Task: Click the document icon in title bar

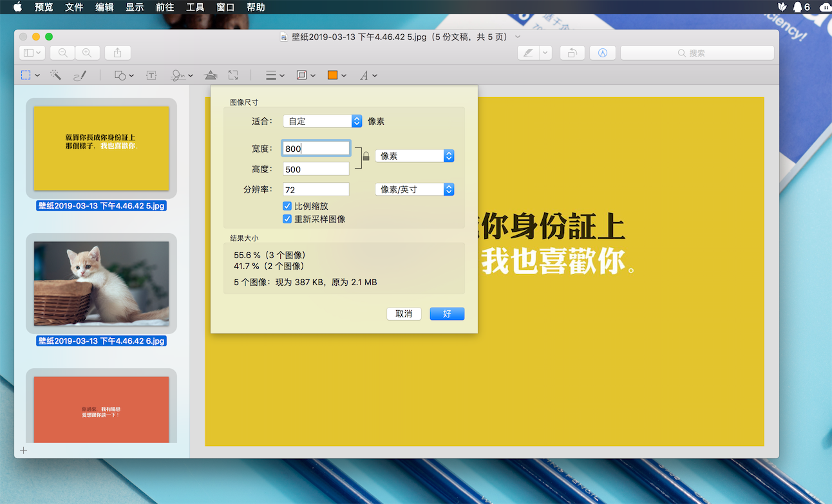Action: 284,37
